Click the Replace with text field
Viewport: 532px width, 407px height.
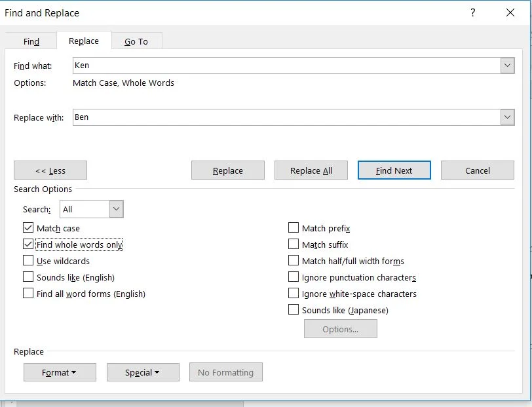287,117
